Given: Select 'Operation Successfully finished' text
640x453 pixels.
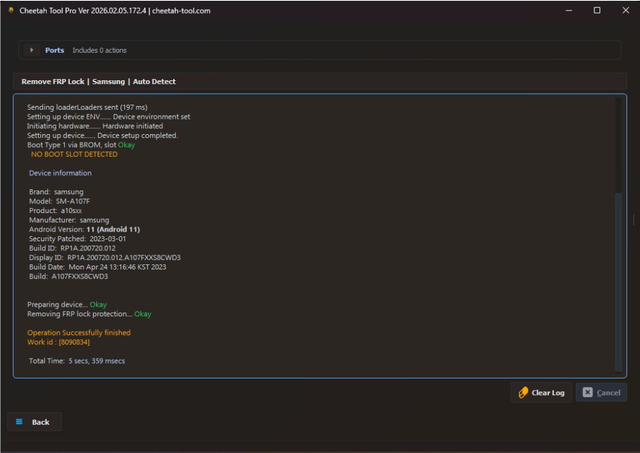Looking at the screenshot, I should pyautogui.click(x=79, y=333).
